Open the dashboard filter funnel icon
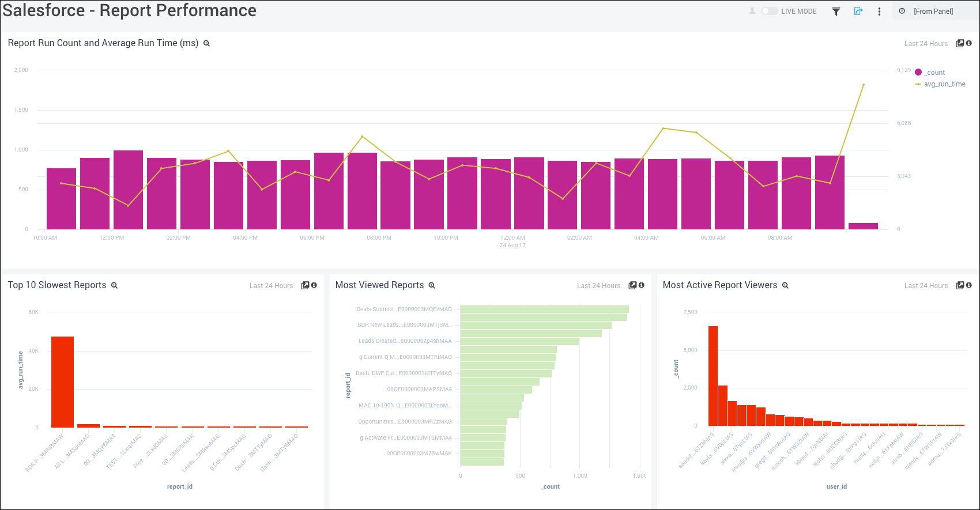The width and height of the screenshot is (980, 510). [836, 12]
